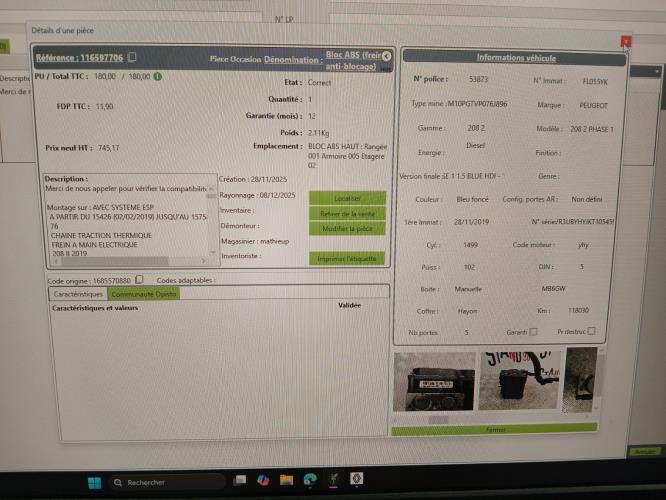Toggle the Garanti checkbox
The width and height of the screenshot is (666, 500).
click(x=533, y=331)
